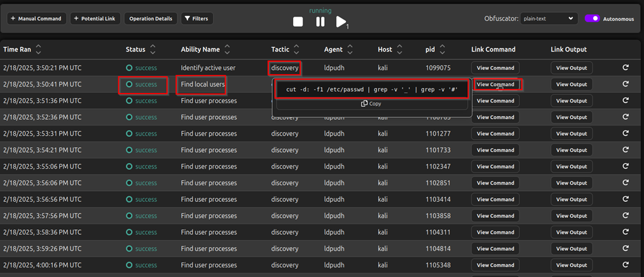View Output for pid 1101733 row
The height and width of the screenshot is (277, 644).
tap(572, 150)
